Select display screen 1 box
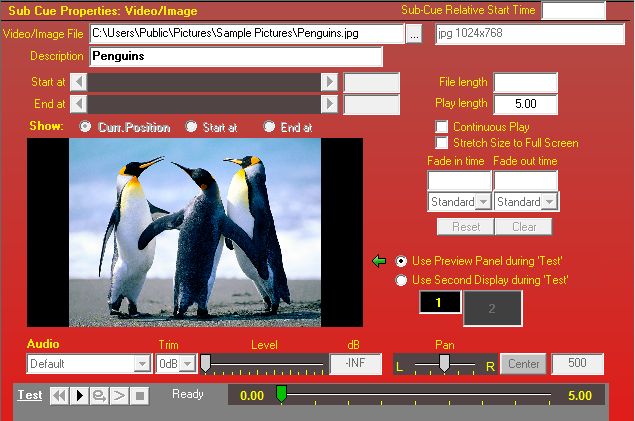Viewport: 635px width, 421px height. click(440, 302)
